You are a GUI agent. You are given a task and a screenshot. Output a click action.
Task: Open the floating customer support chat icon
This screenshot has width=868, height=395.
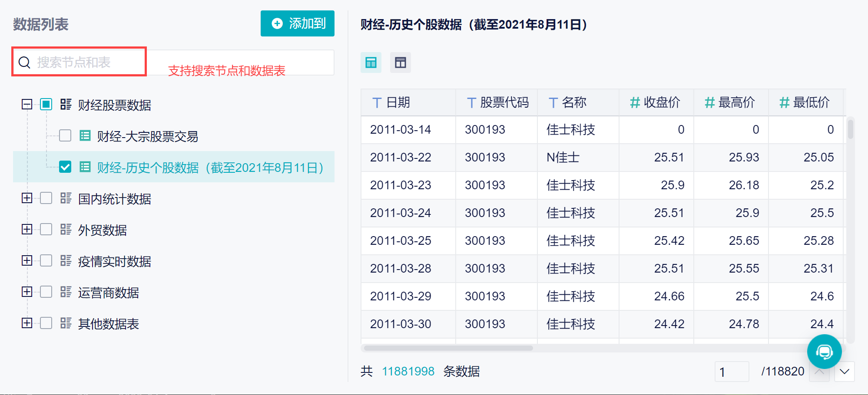point(824,352)
